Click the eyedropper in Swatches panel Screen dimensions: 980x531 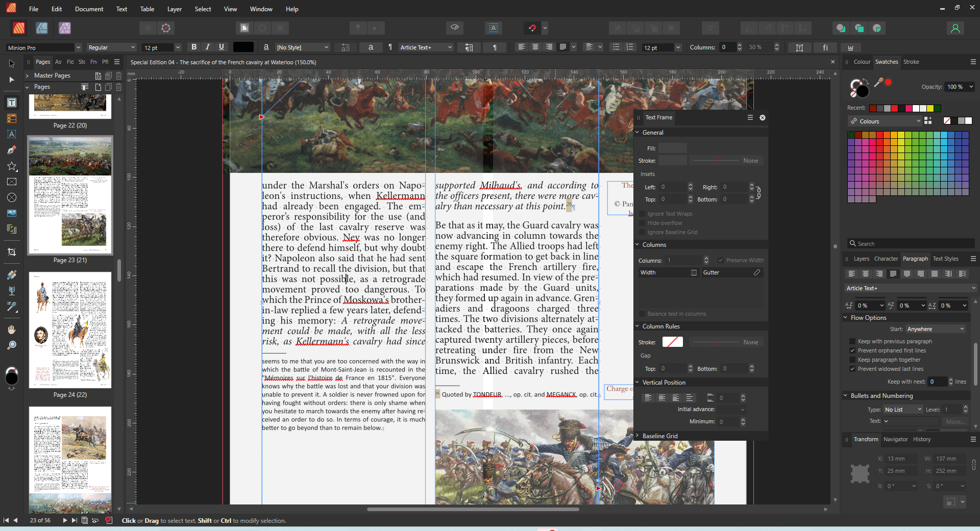point(878,82)
